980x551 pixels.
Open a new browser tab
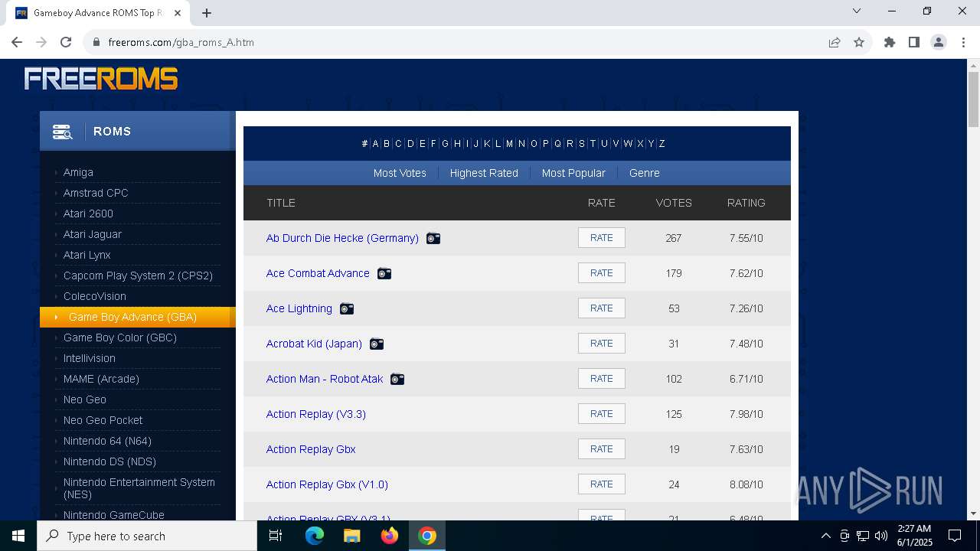point(207,13)
